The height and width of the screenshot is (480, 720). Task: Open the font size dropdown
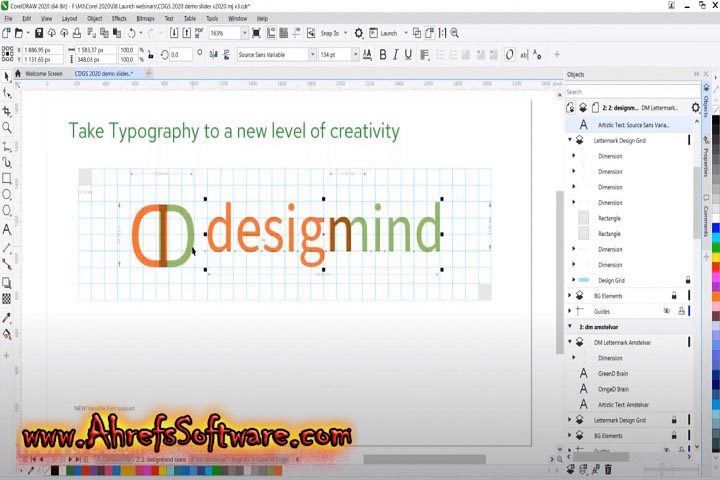click(355, 55)
